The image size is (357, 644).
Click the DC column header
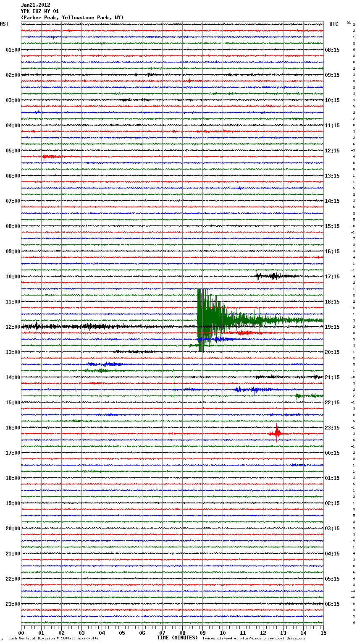[x=349, y=23]
